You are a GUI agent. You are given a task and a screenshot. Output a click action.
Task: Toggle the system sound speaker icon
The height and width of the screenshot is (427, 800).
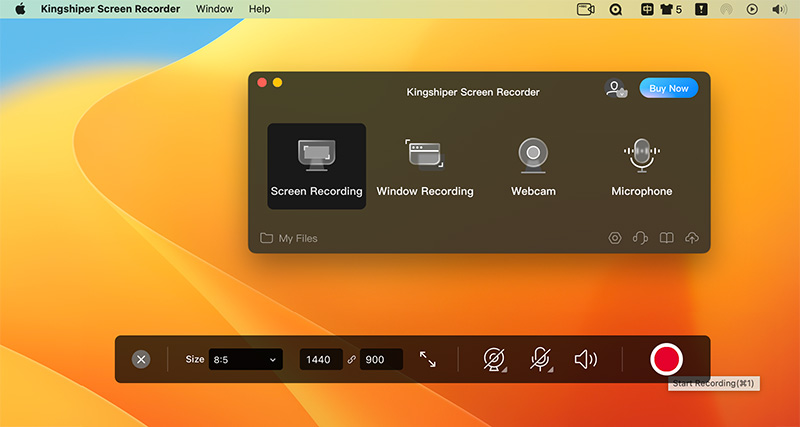pos(586,359)
